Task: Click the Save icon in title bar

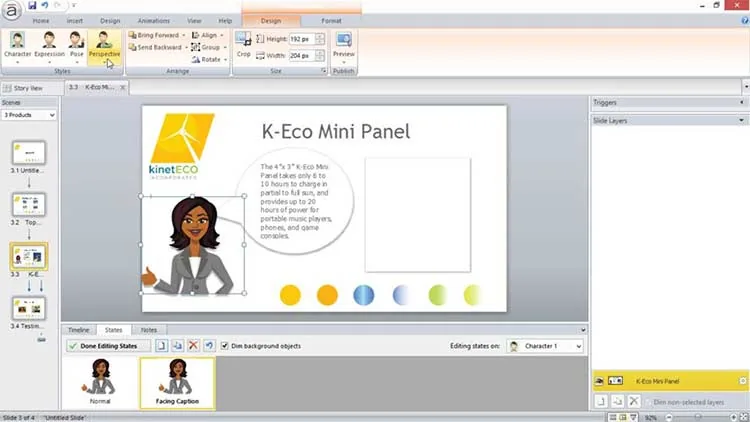Action: pyautogui.click(x=32, y=5)
